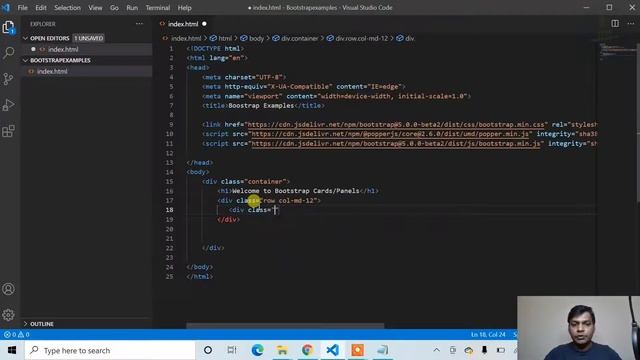Screen dimensions: 640x360
Task: Click the closing body tag line
Action: (200, 267)
